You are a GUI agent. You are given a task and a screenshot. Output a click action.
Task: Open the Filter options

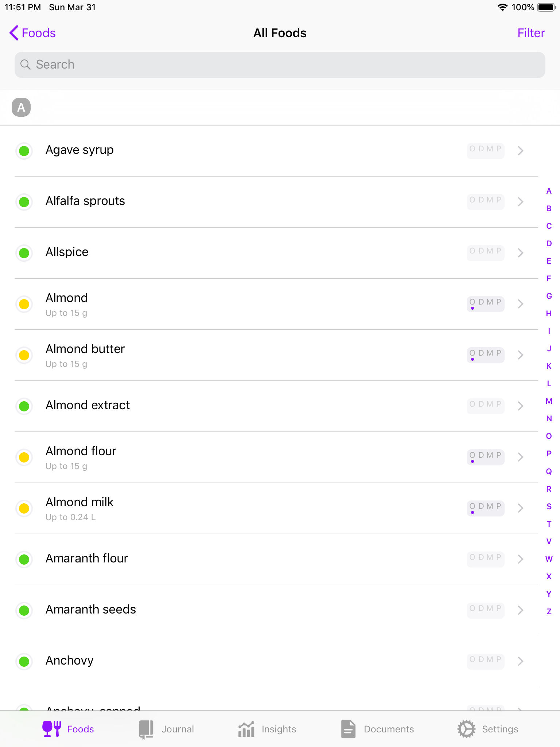[x=531, y=33]
